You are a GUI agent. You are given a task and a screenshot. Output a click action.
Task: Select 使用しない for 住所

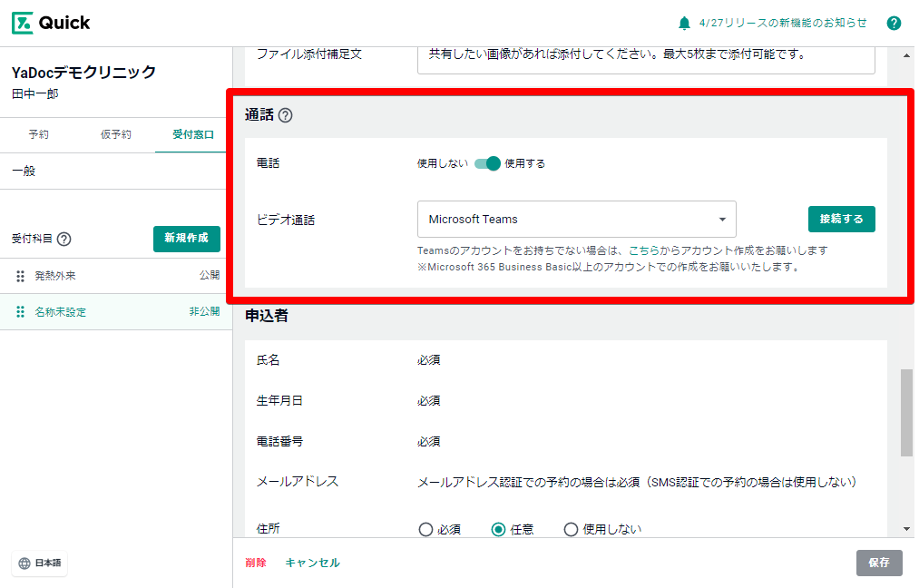click(x=571, y=529)
